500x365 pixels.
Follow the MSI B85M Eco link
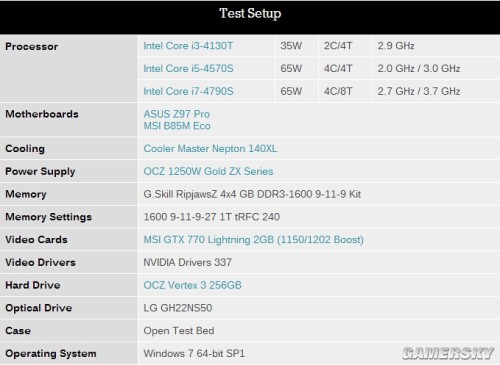177,126
